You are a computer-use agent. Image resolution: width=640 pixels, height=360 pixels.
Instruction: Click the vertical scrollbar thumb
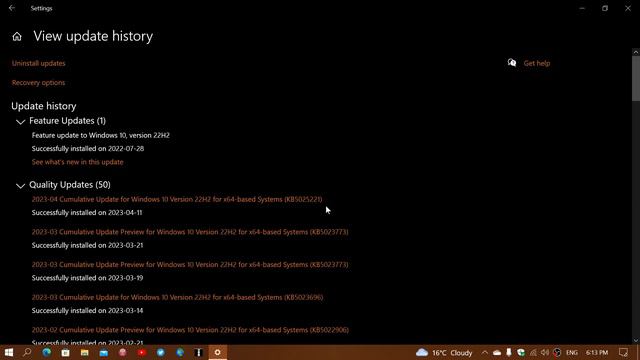(x=636, y=78)
